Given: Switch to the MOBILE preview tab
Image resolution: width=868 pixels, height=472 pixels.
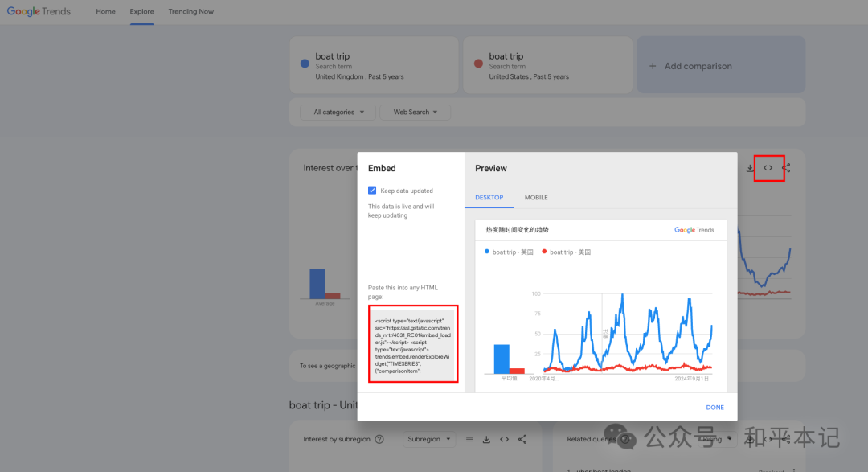Looking at the screenshot, I should [536, 197].
